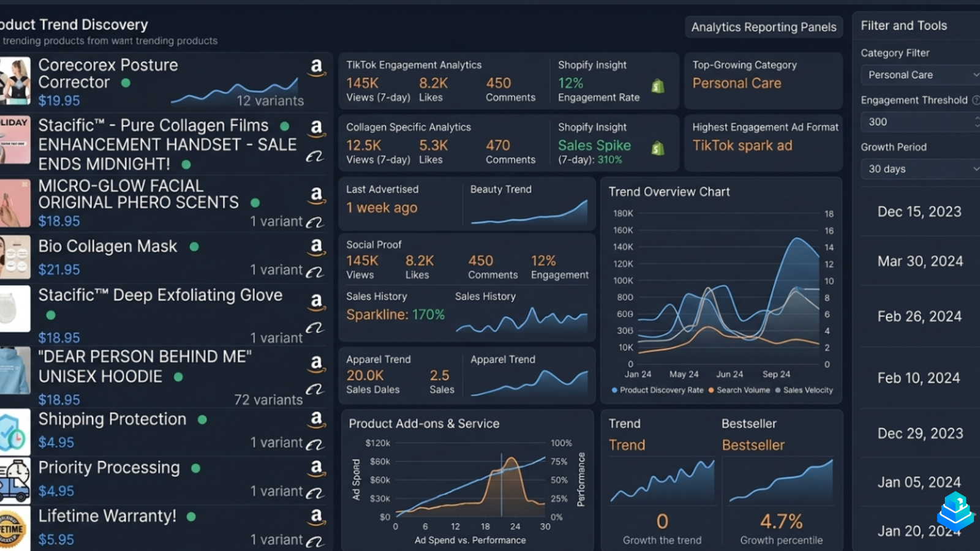
Task: Click the 72 variants label on hoodie
Action: coord(268,400)
